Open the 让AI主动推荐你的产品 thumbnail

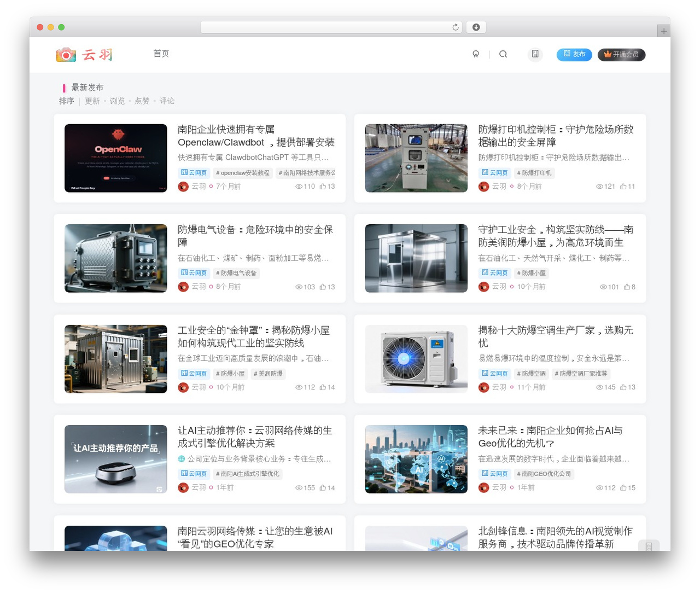(116, 459)
